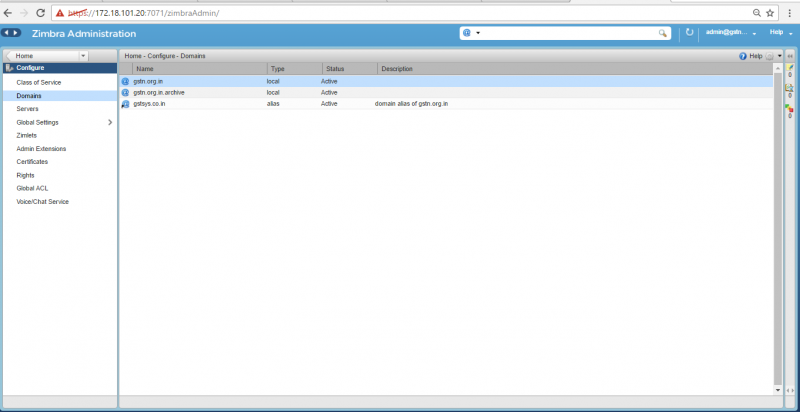The image size is (800, 412).
Task: Select the gstn.org.in domain row
Action: click(x=446, y=82)
